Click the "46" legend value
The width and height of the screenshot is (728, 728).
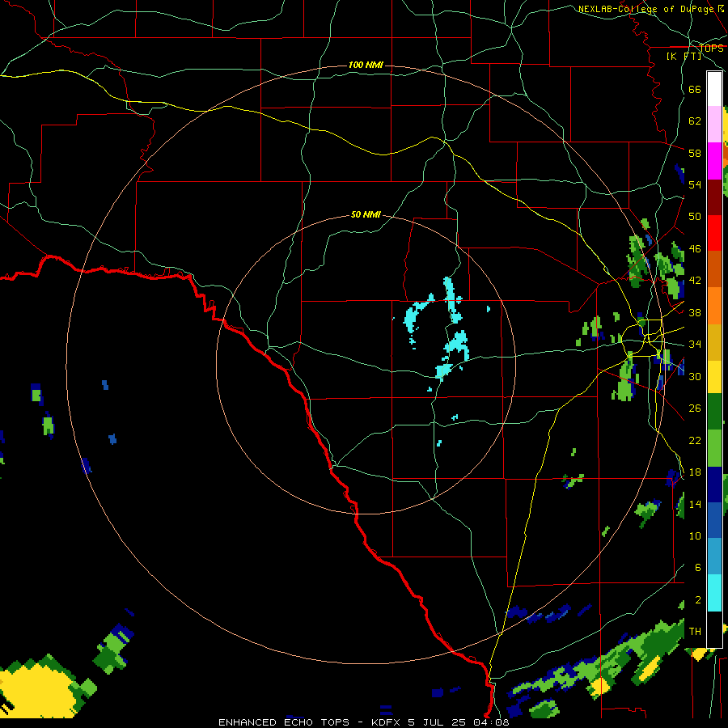(x=695, y=249)
